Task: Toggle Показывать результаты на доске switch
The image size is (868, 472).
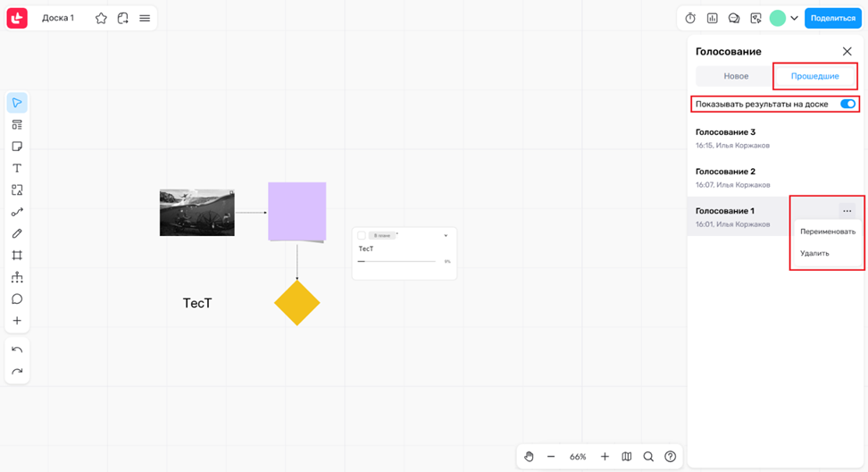Action: 847,105
